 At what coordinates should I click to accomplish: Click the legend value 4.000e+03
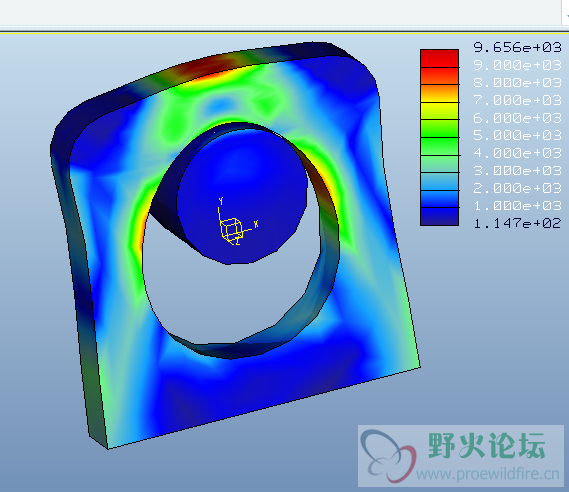[517, 153]
